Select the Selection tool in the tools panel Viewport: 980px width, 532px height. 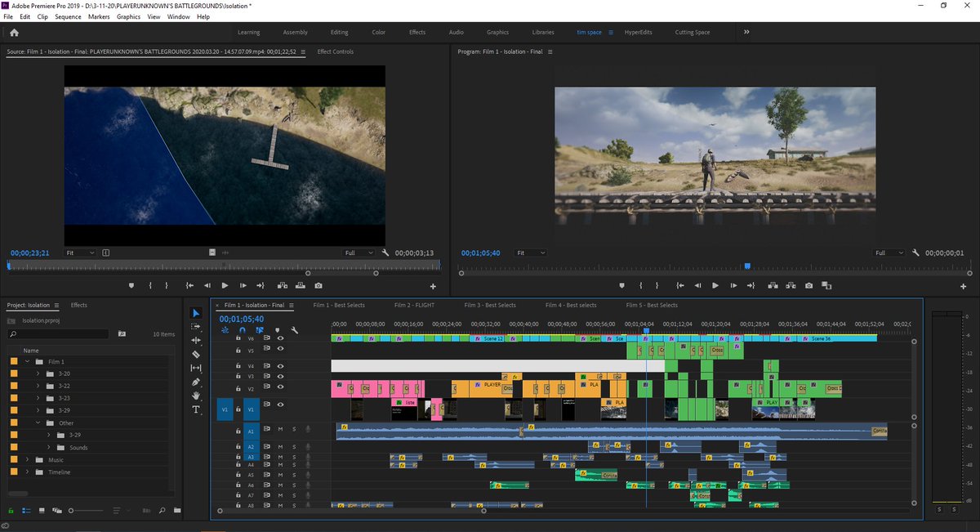196,313
